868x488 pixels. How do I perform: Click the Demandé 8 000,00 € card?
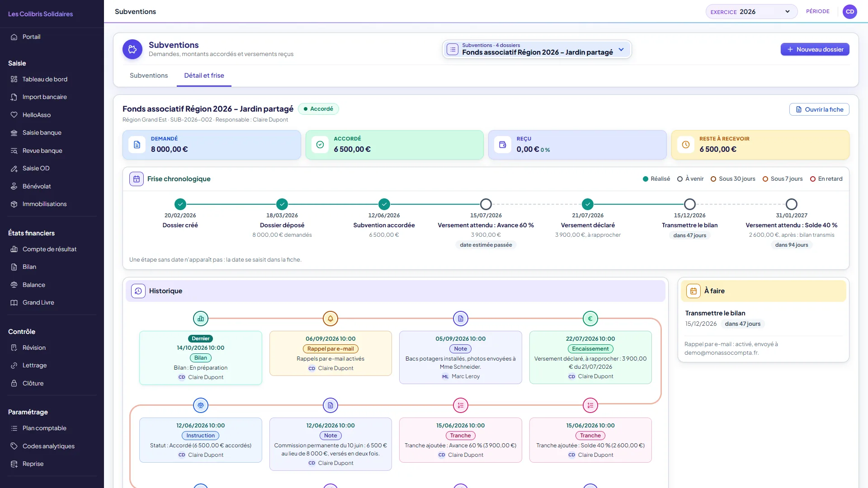[x=212, y=145]
